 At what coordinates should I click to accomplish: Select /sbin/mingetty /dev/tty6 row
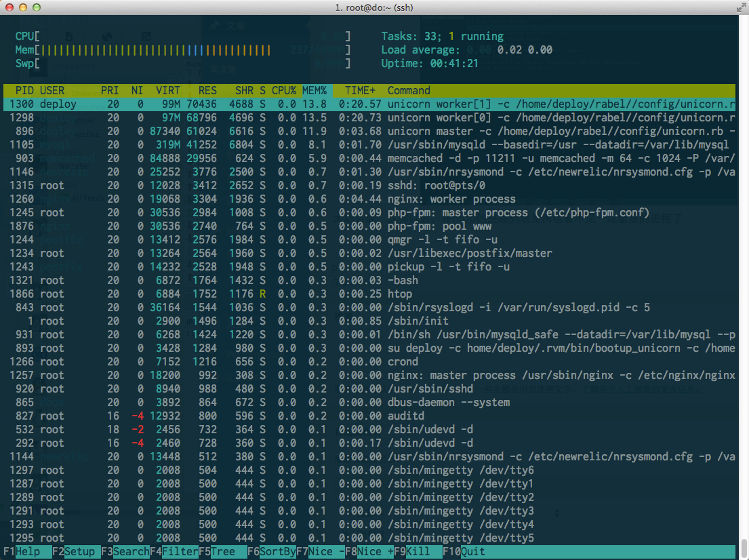[369, 471]
